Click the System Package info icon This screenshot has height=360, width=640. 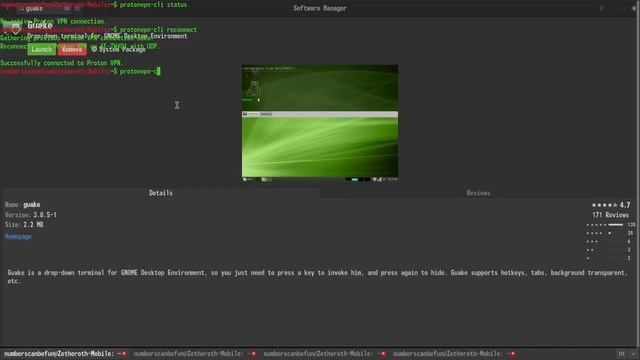tap(94, 49)
